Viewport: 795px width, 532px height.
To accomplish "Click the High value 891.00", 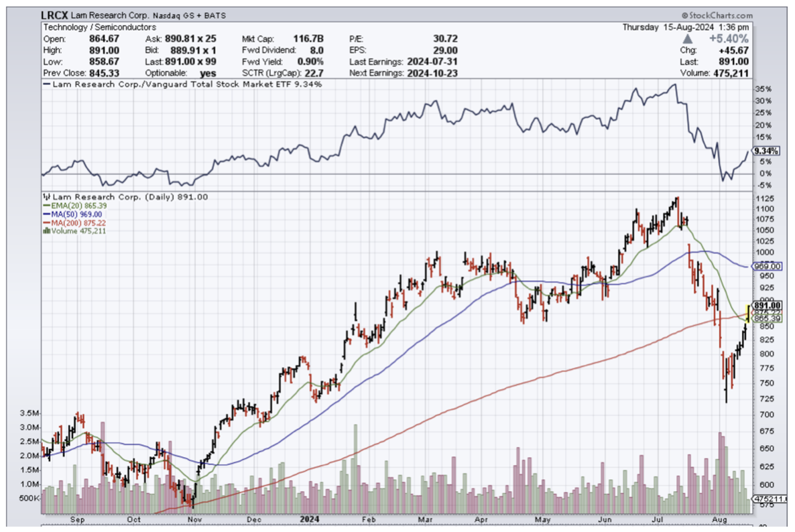I will point(104,50).
